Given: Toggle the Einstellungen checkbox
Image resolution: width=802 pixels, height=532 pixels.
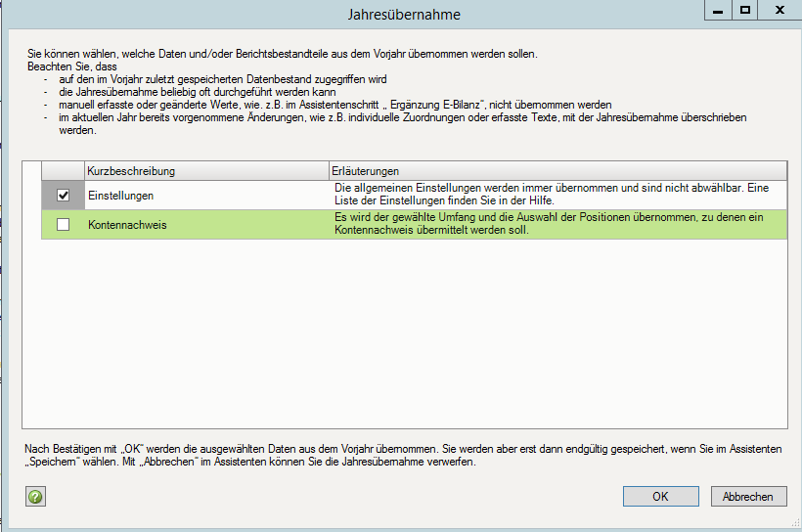Looking at the screenshot, I should [64, 196].
